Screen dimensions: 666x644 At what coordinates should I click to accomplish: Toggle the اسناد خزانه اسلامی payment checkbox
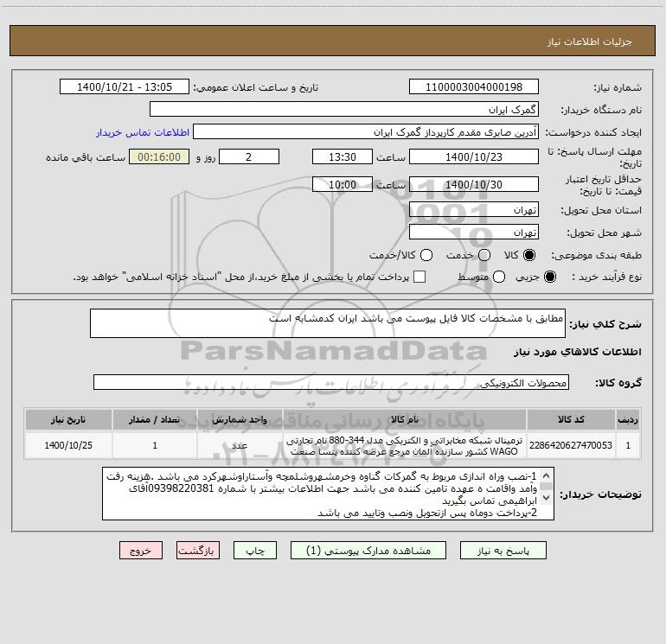[419, 277]
